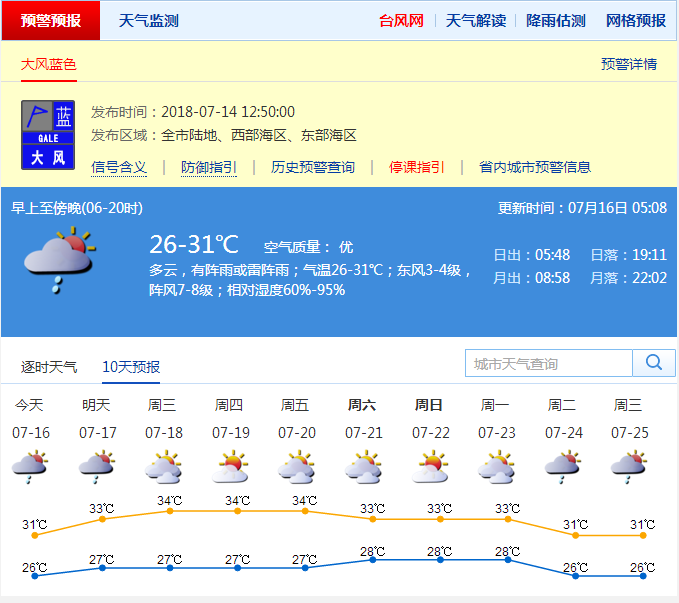Click the 07-18 forecast weather icon
This screenshot has height=603, width=679.
pos(163,467)
